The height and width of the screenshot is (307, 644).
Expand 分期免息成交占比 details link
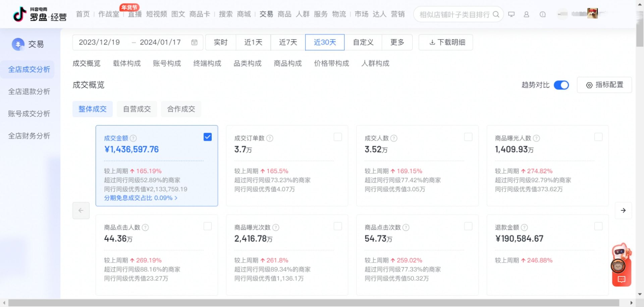click(x=141, y=198)
